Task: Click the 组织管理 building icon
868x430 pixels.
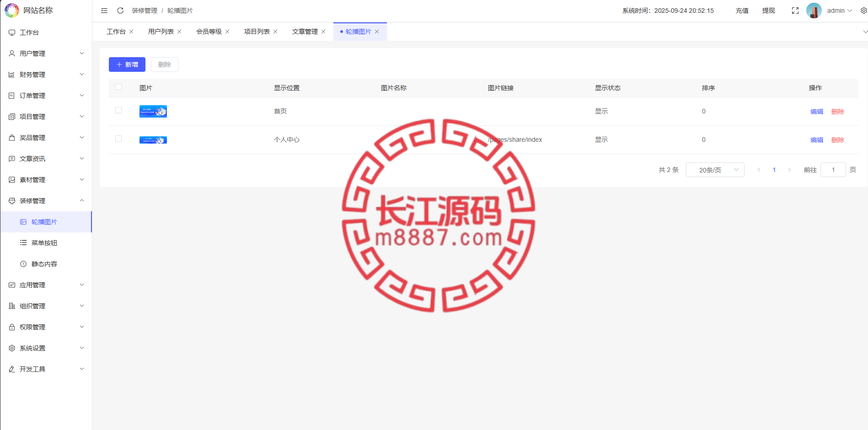Action: click(12, 306)
